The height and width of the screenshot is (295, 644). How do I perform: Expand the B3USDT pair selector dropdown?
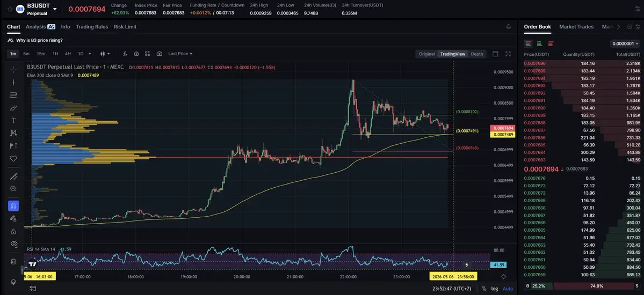click(x=55, y=9)
